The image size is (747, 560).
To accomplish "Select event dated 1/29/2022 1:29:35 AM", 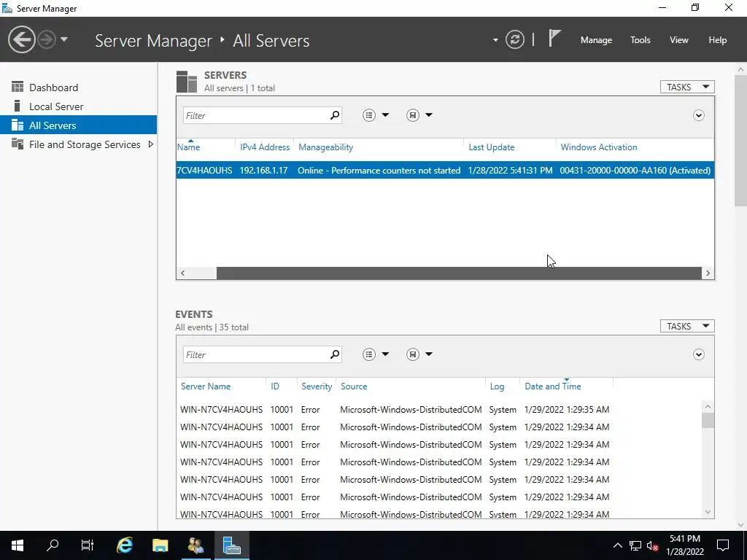I will click(439, 410).
